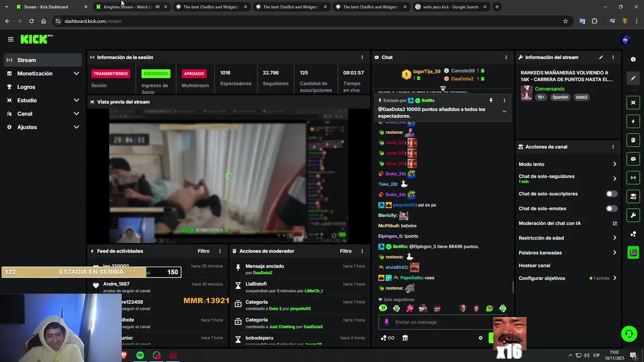Toggle Chat de solo-suscriptores switch
The height and width of the screenshot is (362, 644).
[x=611, y=194]
